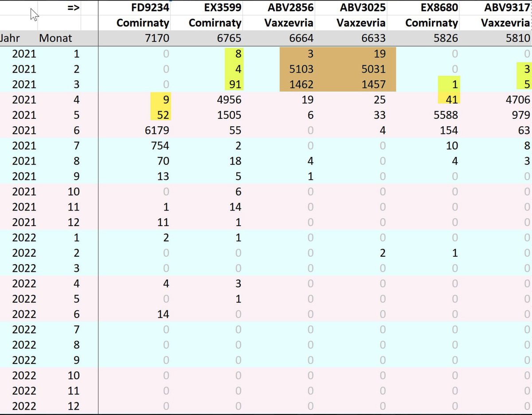This screenshot has width=532, height=415.
Task: Select cell with value 55
Action: (235, 131)
